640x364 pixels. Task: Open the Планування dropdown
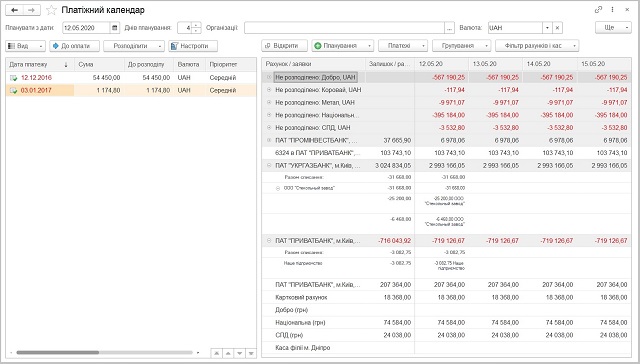pos(343,46)
